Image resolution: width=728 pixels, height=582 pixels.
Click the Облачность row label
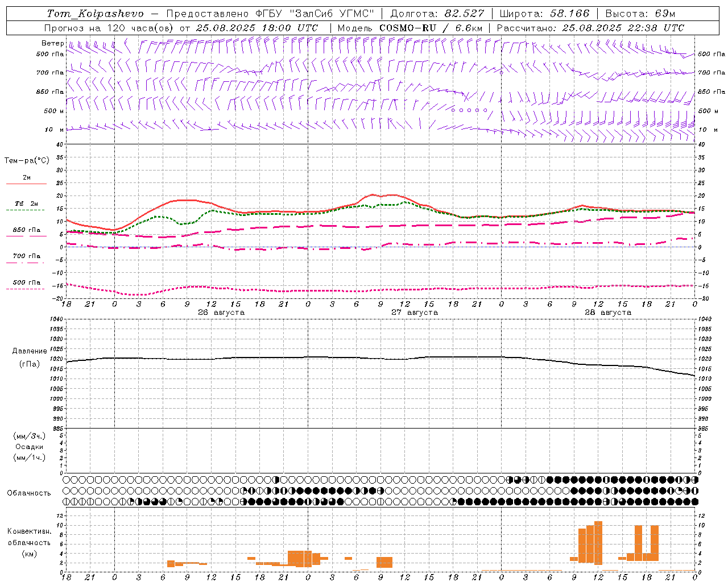[x=29, y=493]
